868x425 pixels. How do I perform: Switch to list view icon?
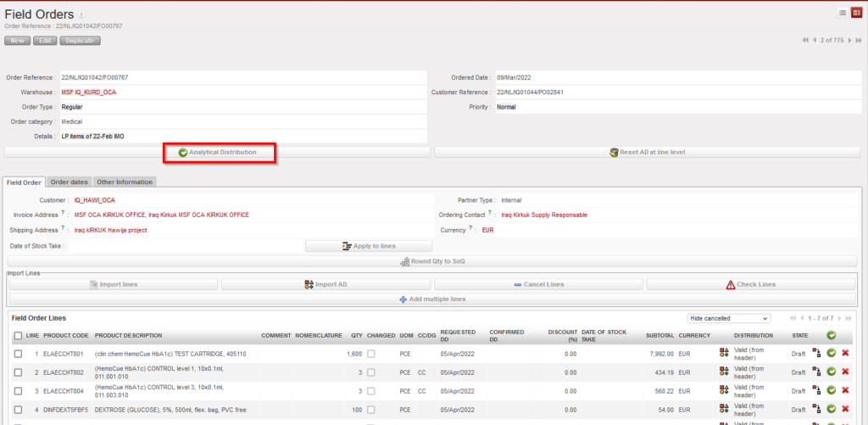click(843, 13)
